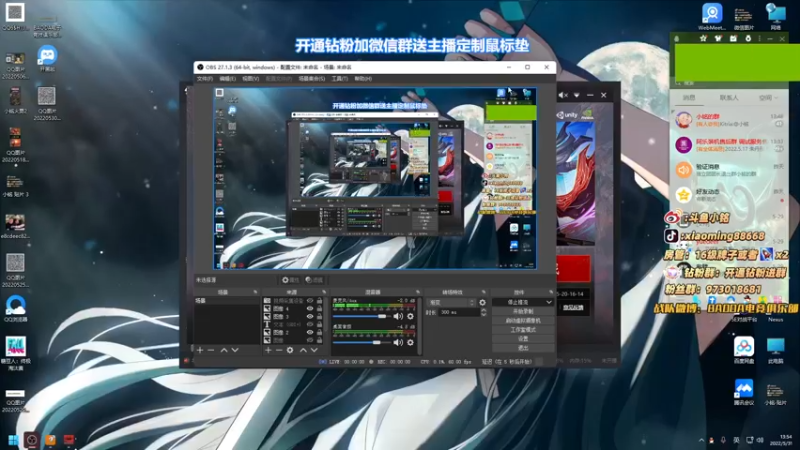Click the 启动虚拟摄像机 button
Viewport: 800px width, 450px height.
pyautogui.click(x=523, y=320)
